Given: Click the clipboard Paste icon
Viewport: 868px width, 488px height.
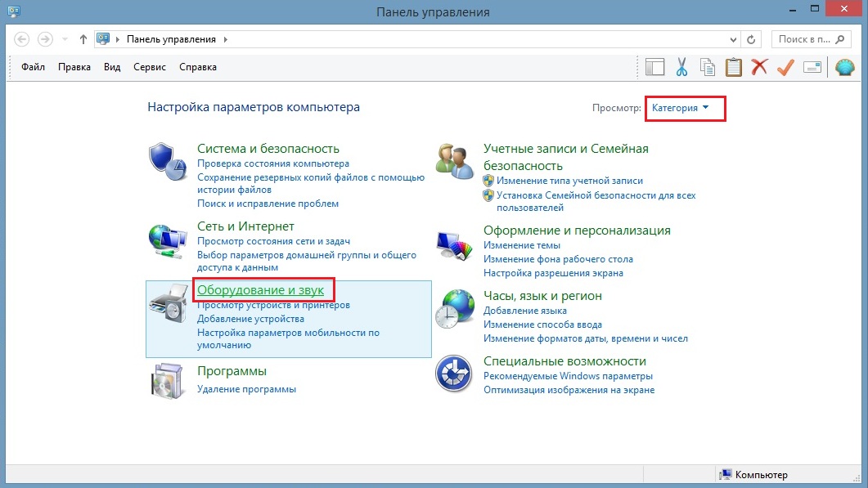Looking at the screenshot, I should click(x=734, y=67).
